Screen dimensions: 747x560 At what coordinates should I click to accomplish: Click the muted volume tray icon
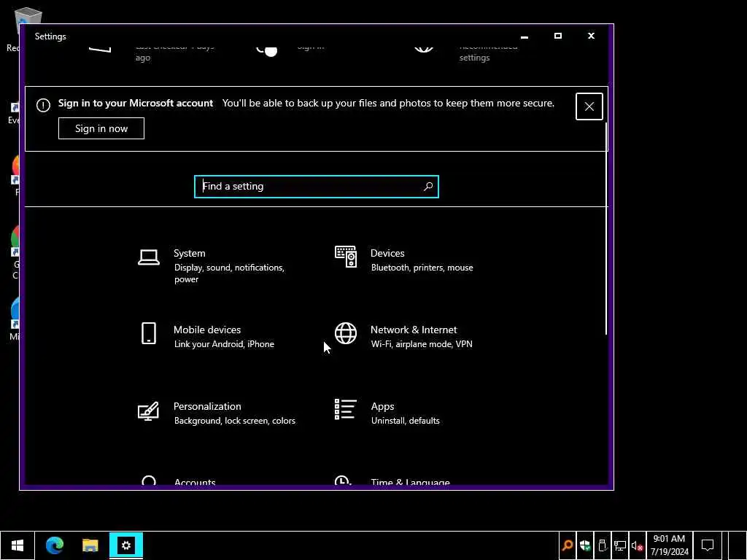pyautogui.click(x=638, y=545)
